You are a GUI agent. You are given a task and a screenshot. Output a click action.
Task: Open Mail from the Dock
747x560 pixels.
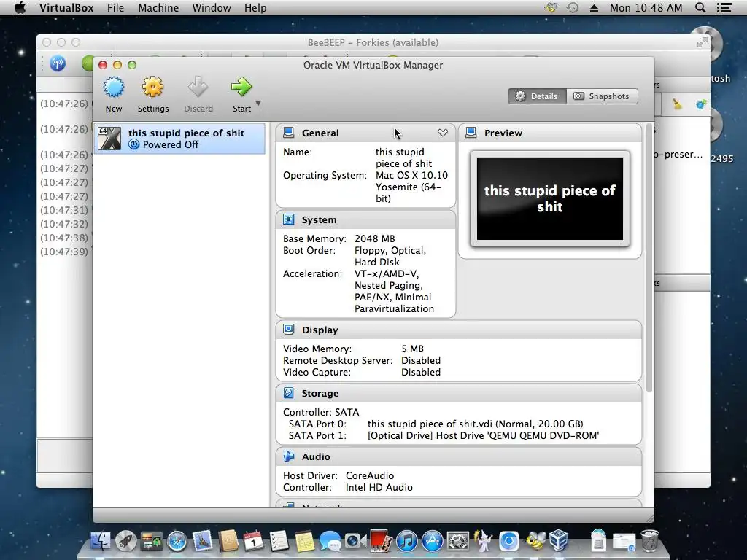pos(203,542)
